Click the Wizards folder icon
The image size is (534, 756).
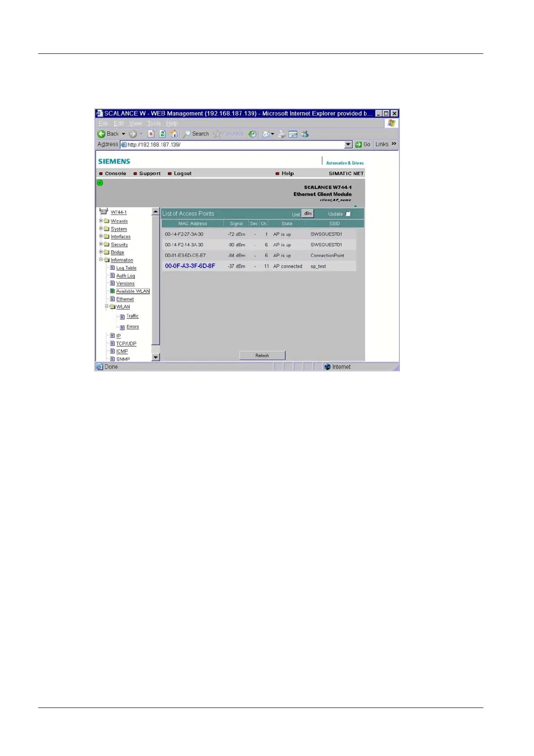click(107, 221)
